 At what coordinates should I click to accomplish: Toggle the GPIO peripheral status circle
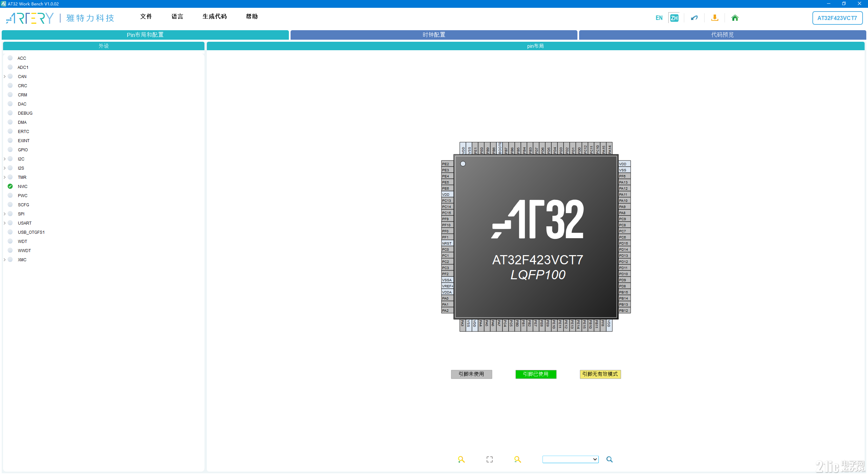(x=10, y=150)
